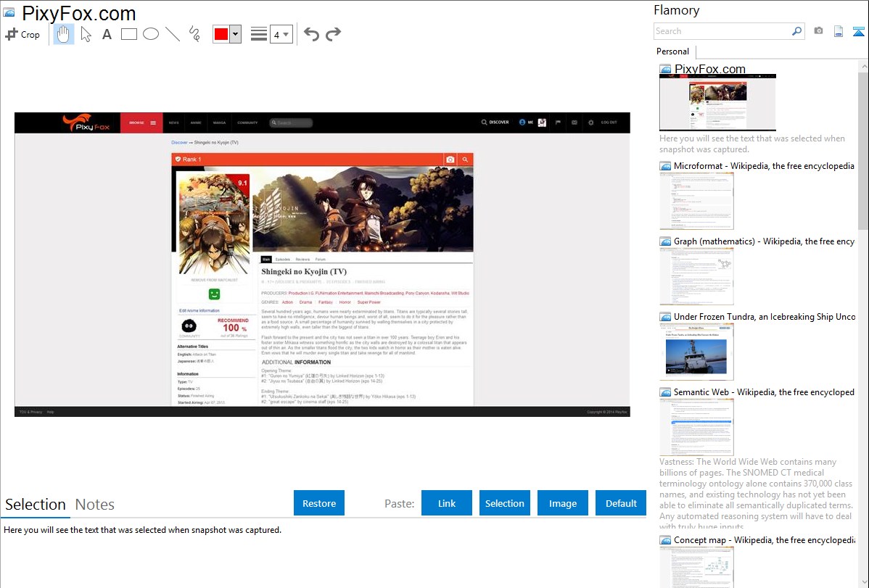
Task: Paste as Selection button
Action: point(504,503)
